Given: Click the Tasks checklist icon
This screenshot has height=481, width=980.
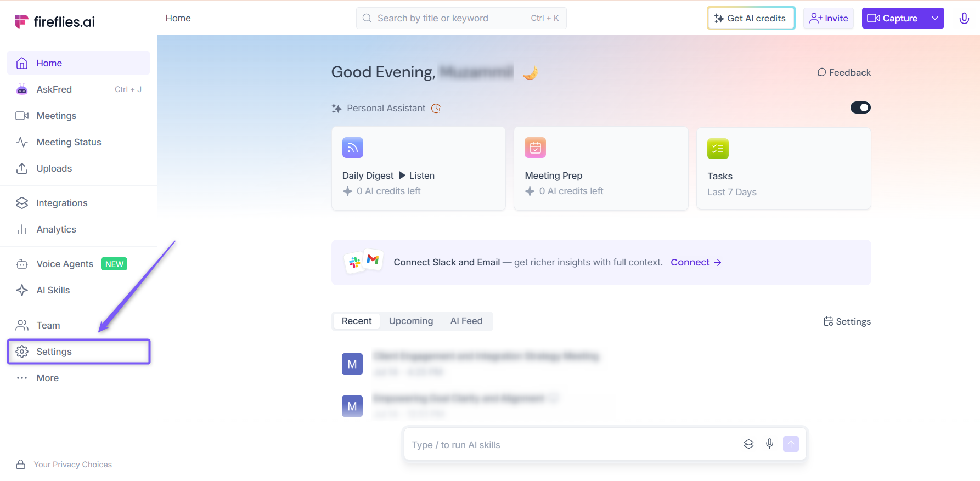Looking at the screenshot, I should click(x=718, y=149).
